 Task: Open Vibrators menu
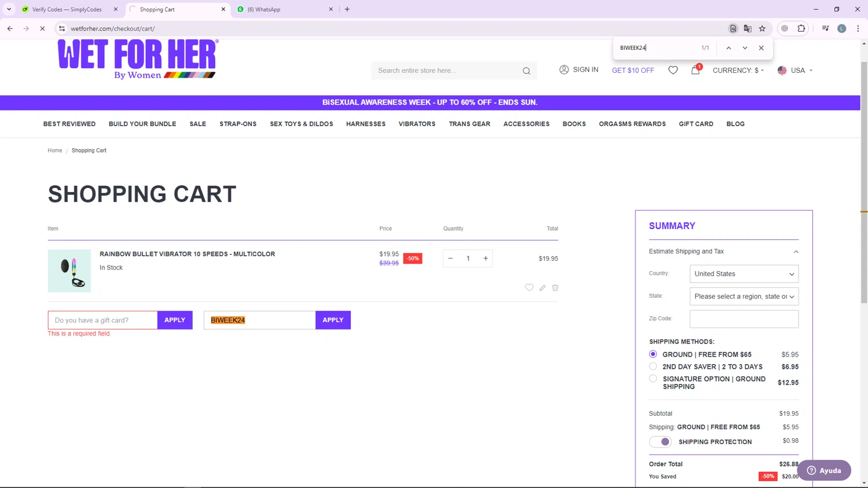tap(417, 124)
